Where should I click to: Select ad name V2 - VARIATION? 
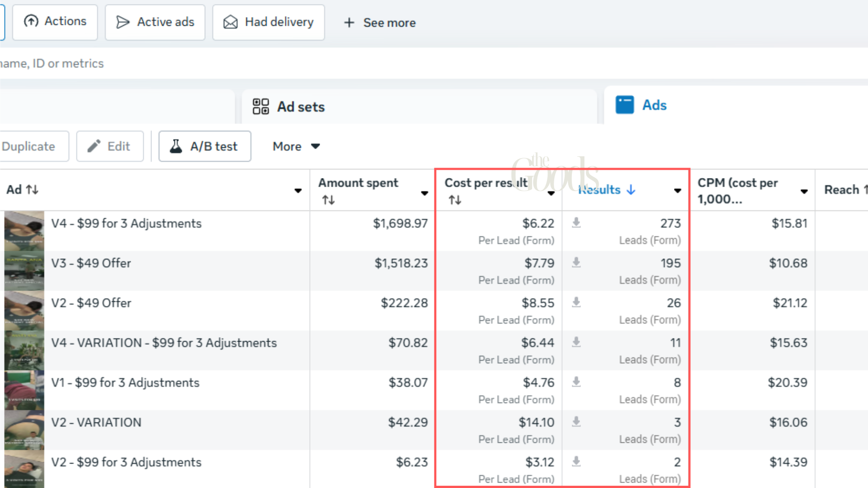[x=96, y=422]
